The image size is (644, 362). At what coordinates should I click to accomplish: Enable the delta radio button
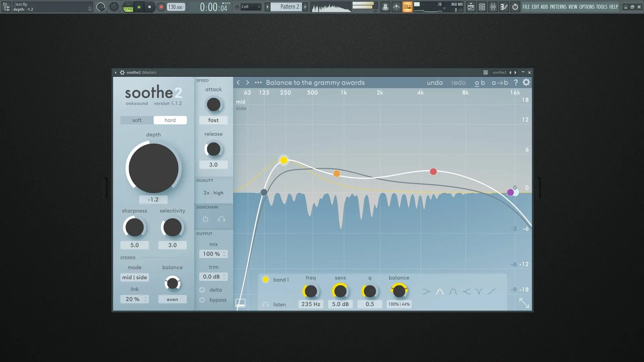[x=202, y=290]
